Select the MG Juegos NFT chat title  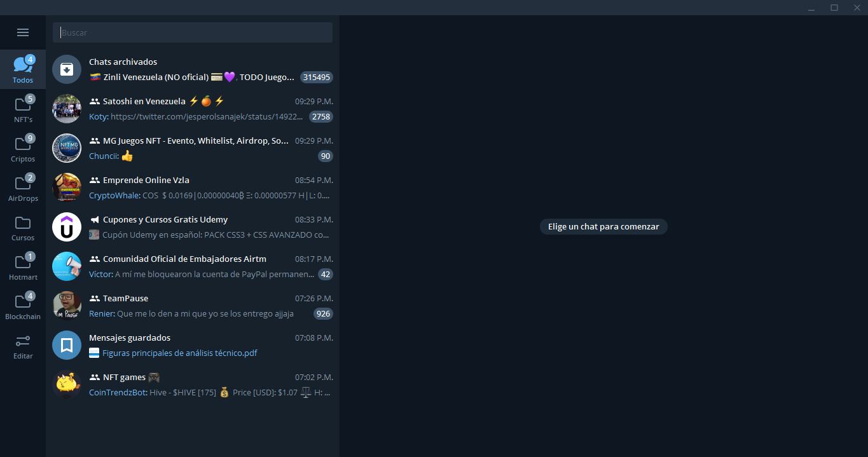pos(196,140)
